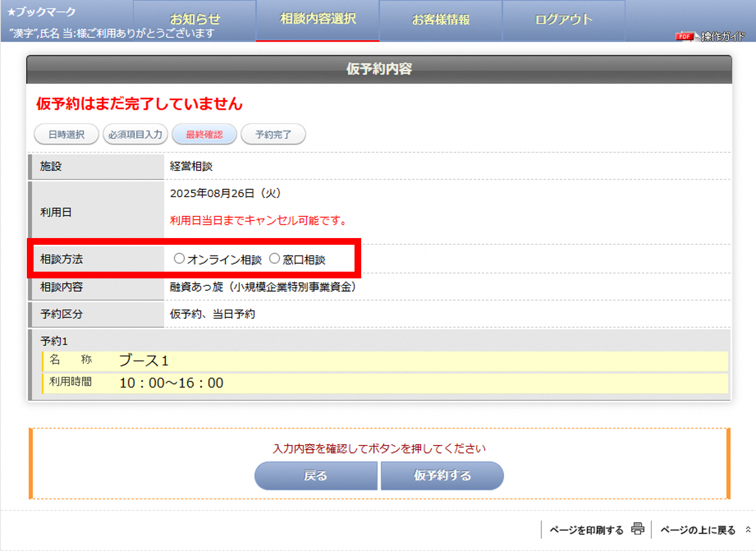Click the double-chevron up arrow icon

point(747,529)
